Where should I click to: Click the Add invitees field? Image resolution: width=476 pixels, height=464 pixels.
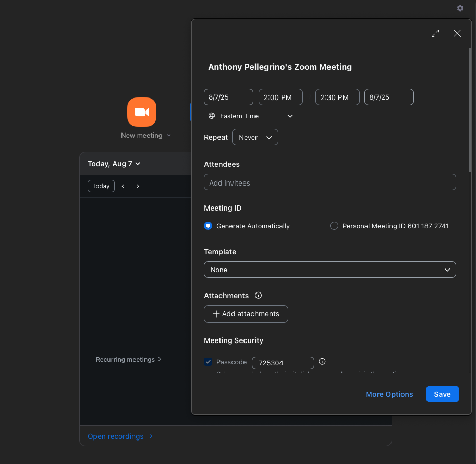[329, 182]
